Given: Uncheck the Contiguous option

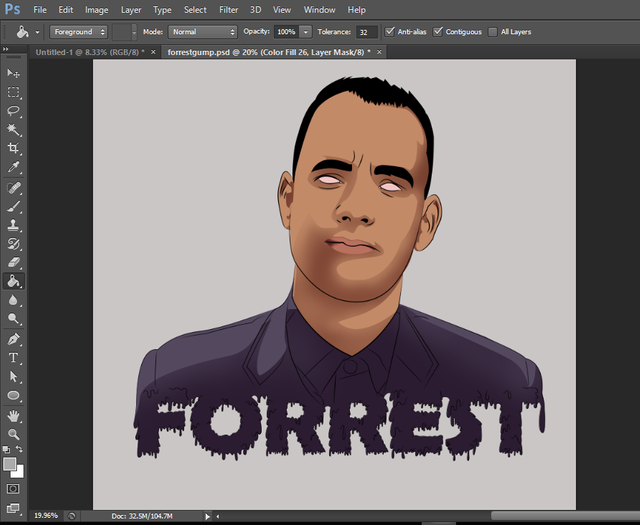Looking at the screenshot, I should click(439, 32).
